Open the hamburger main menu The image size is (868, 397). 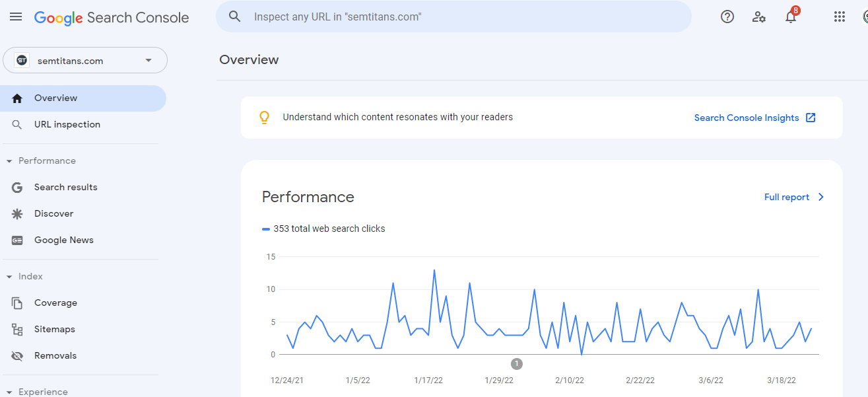point(16,17)
